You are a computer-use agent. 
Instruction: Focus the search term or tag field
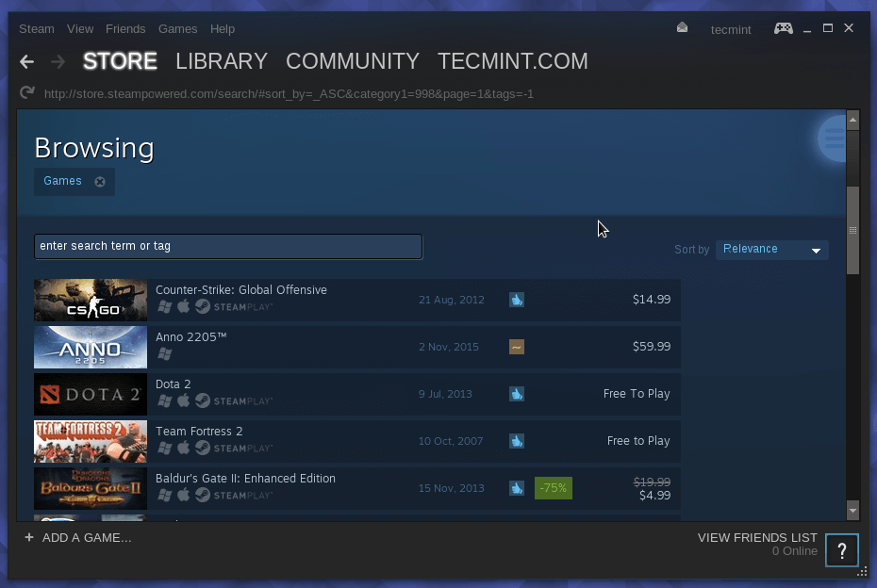[228, 247]
